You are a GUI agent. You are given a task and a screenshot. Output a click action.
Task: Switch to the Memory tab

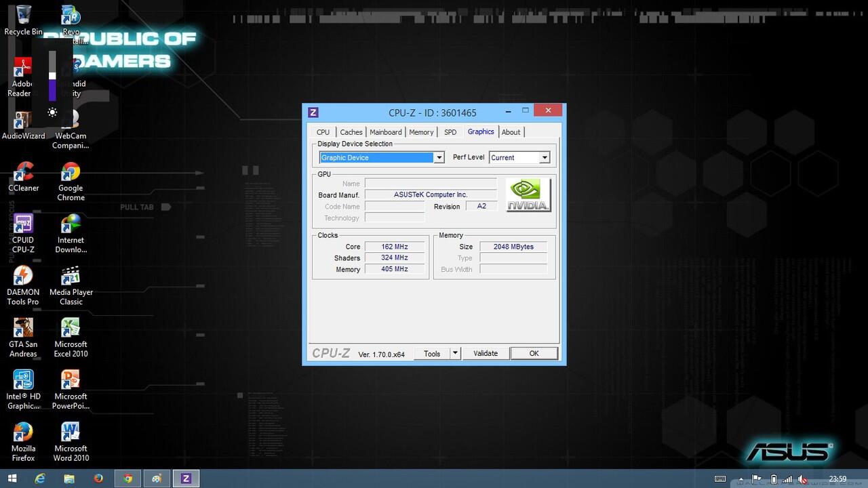421,132
